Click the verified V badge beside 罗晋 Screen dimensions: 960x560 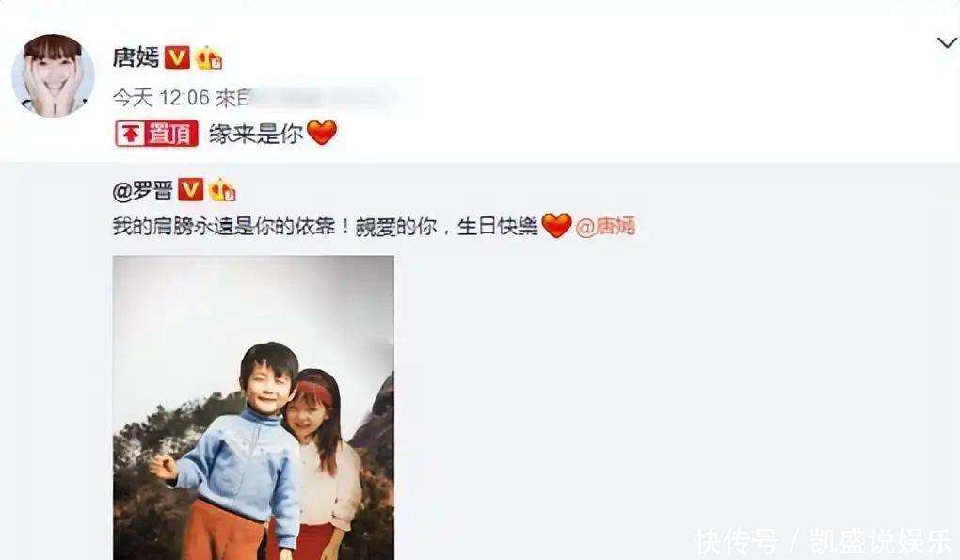click(190, 190)
